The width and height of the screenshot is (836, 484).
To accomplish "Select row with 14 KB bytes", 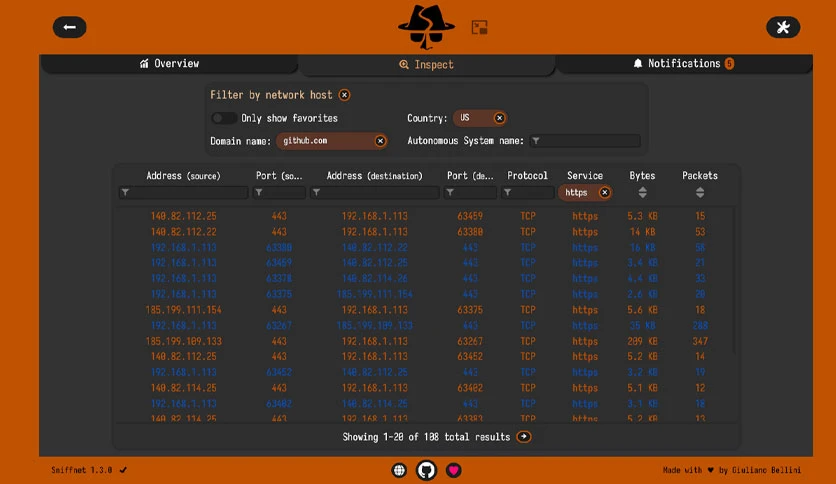I will pos(427,232).
